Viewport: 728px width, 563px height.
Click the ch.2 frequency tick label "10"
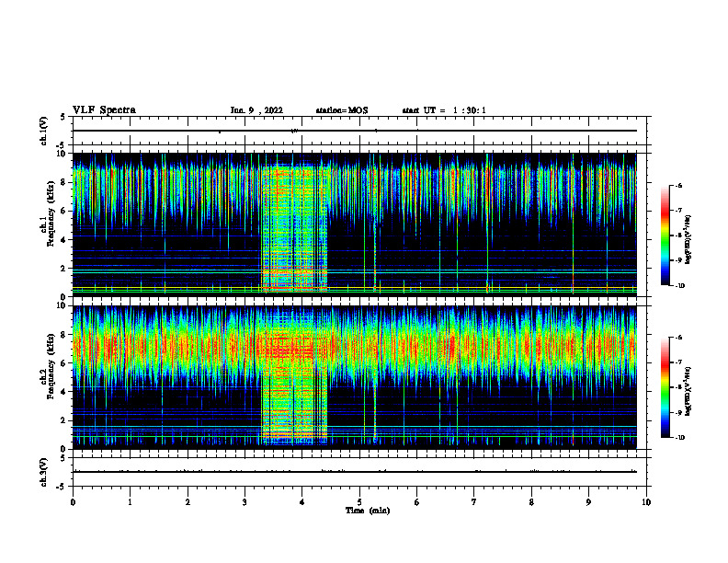62,305
